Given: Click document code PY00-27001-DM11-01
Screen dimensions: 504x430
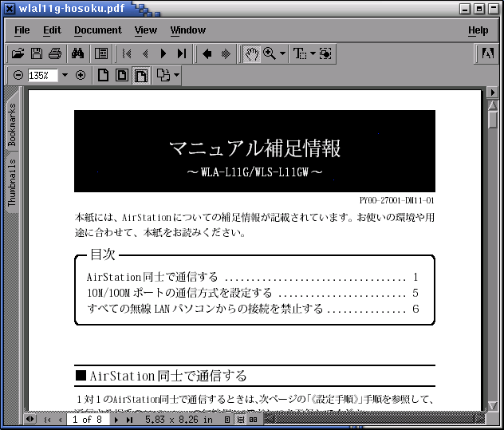Looking at the screenshot, I should (396, 200).
